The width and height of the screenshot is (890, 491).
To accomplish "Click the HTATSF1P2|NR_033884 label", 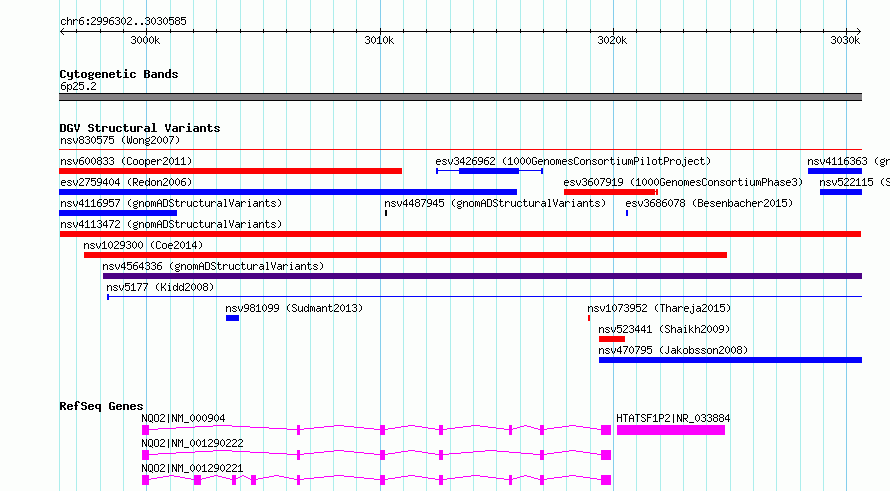I will (x=673, y=418).
